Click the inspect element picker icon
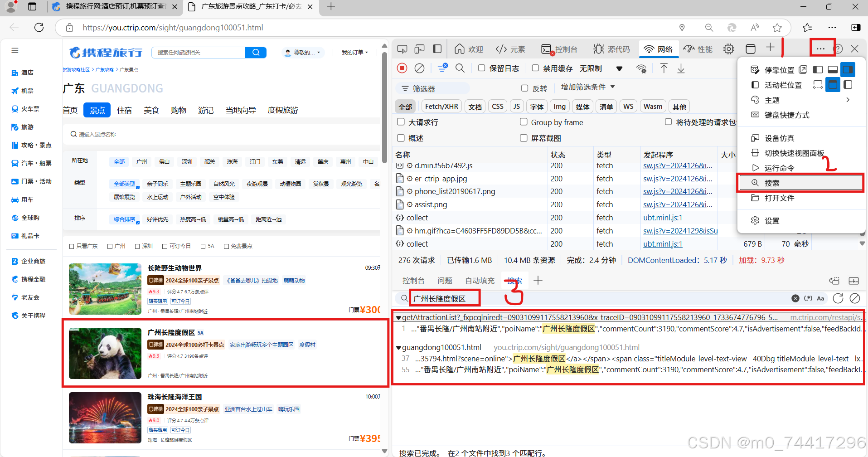The height and width of the screenshot is (457, 868). (x=402, y=49)
